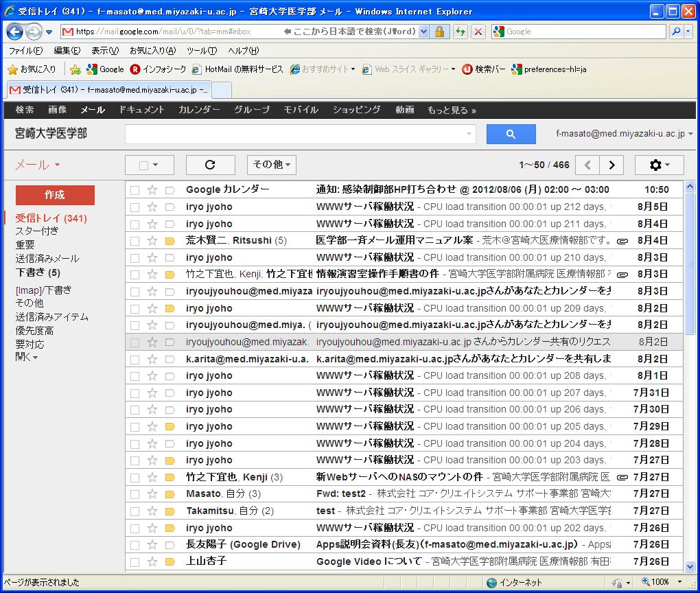Select checkbox for 上山杏子 email
Image resolution: width=700 pixels, height=593 pixels.
[x=135, y=561]
